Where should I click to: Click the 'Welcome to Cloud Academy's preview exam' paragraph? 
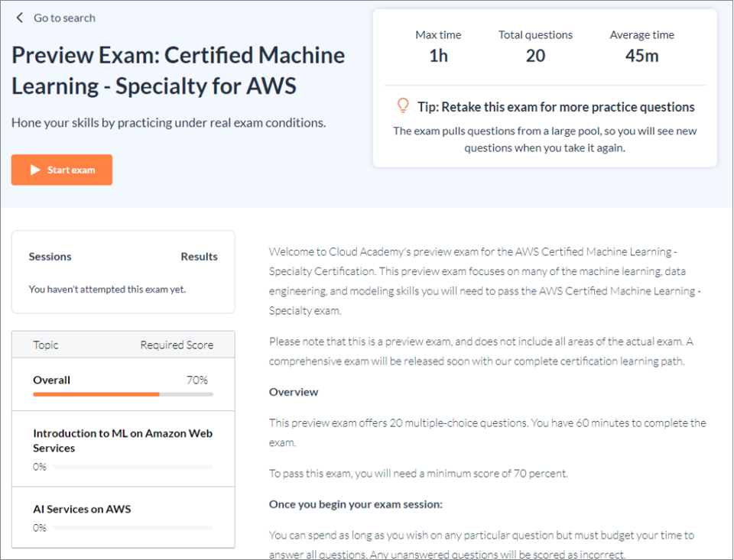pyautogui.click(x=485, y=281)
